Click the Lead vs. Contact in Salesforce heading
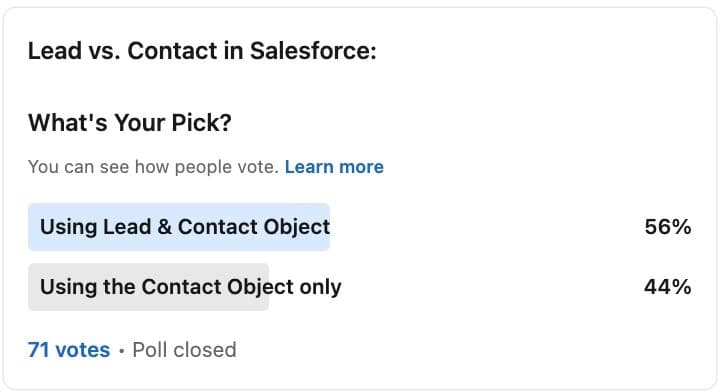Image resolution: width=720 pixels, height=392 pixels. pos(202,50)
